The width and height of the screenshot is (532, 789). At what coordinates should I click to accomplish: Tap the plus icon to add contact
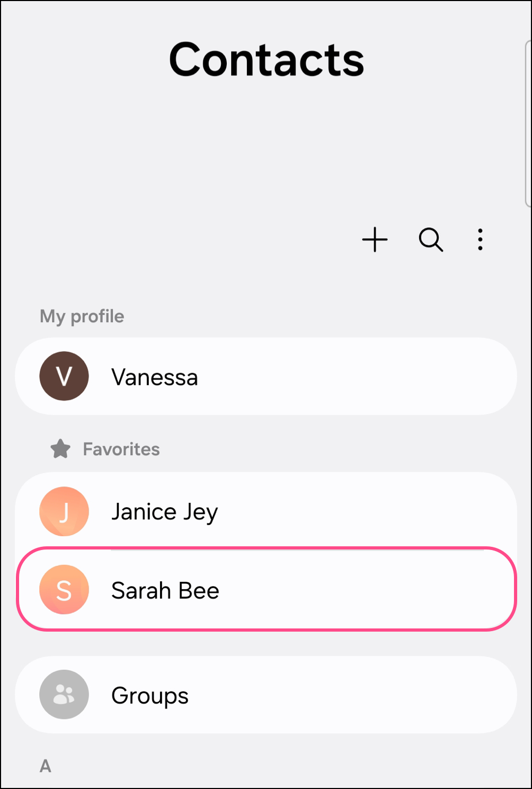(x=375, y=240)
